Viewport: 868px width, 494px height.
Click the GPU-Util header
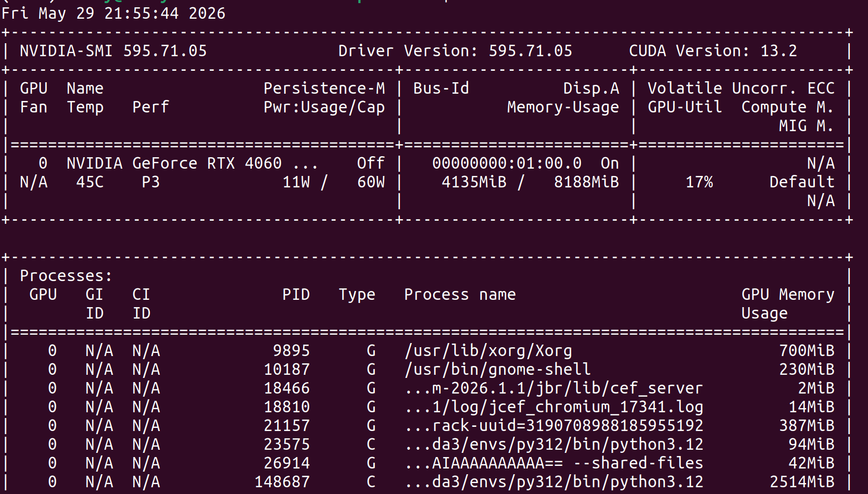685,107
